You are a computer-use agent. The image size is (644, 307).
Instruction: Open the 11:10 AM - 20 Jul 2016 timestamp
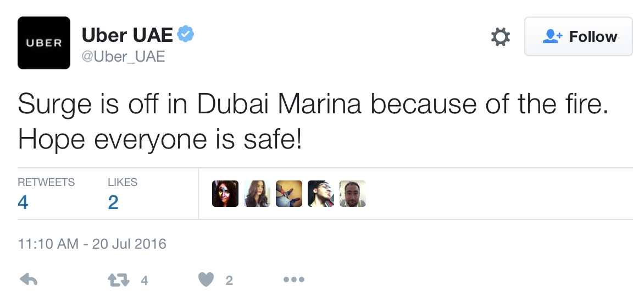click(x=92, y=243)
